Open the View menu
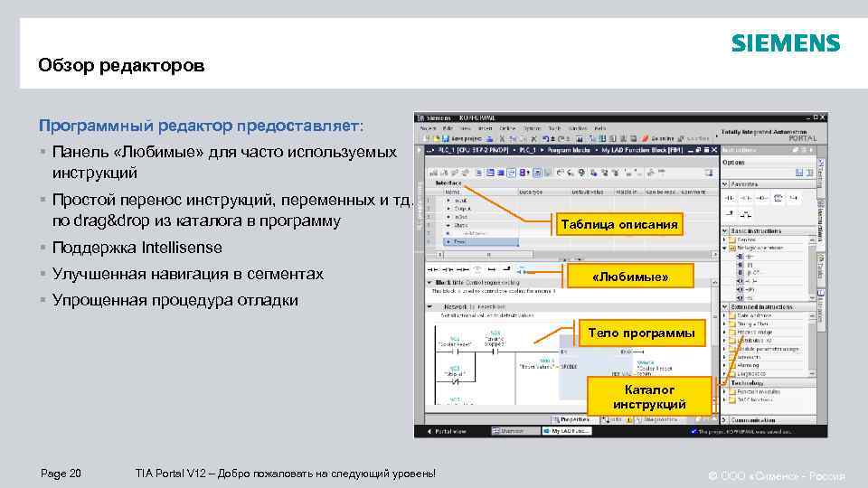 (x=467, y=128)
